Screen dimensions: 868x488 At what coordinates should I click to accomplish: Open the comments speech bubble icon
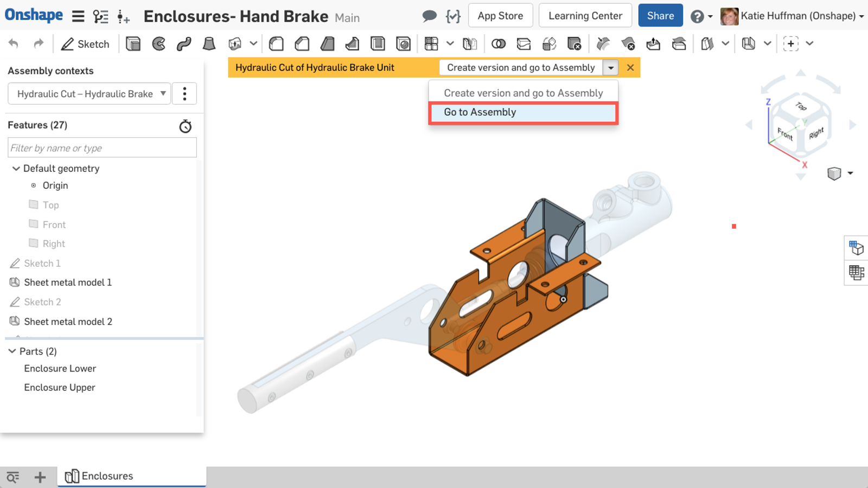(x=429, y=16)
